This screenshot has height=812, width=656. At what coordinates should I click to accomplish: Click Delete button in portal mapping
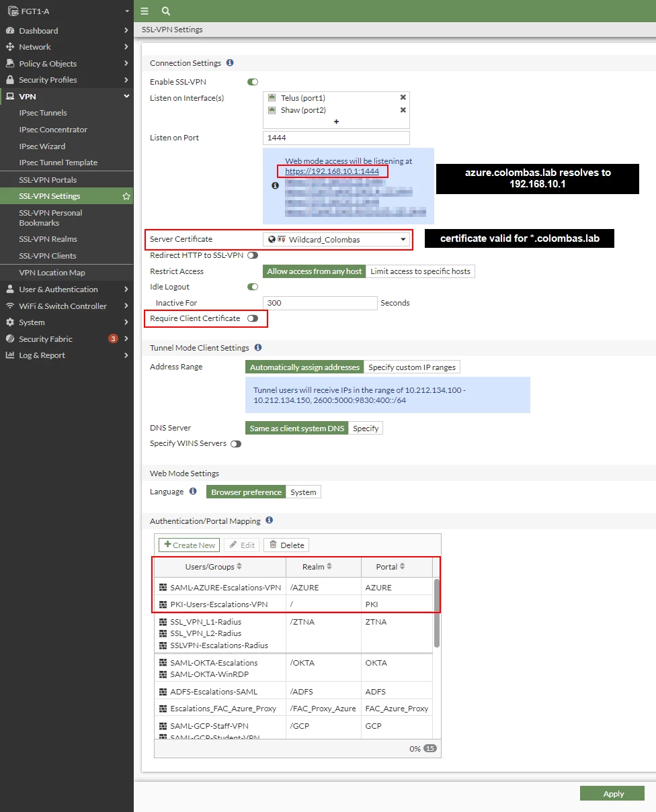[x=286, y=545]
